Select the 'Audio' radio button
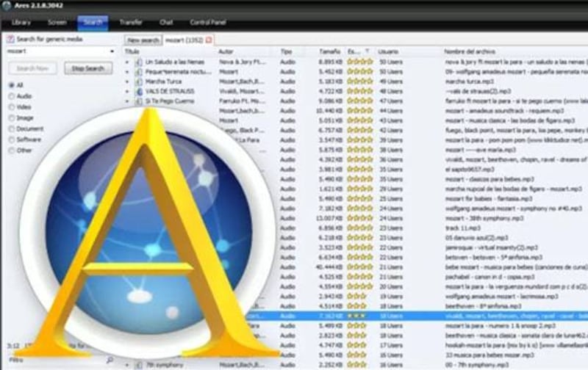The image size is (588, 370). [12, 96]
